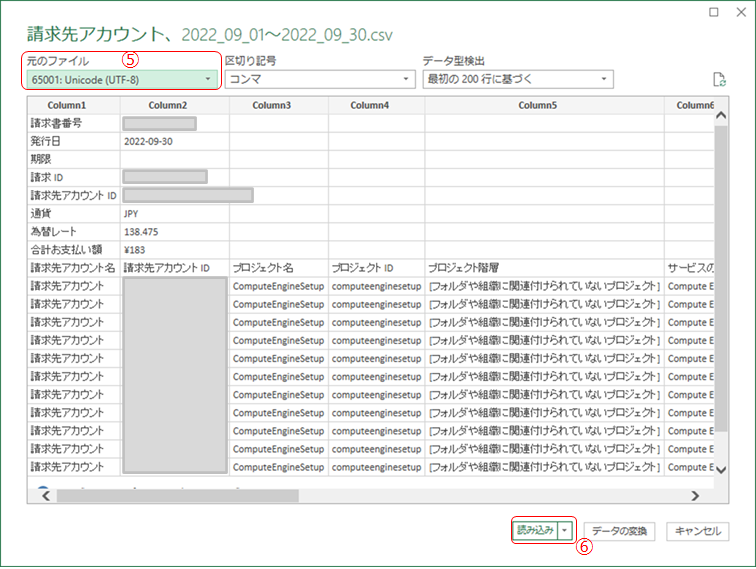Click the horizontal scrollbar thumb
Image resolution: width=756 pixels, height=569 pixels.
[x=177, y=495]
